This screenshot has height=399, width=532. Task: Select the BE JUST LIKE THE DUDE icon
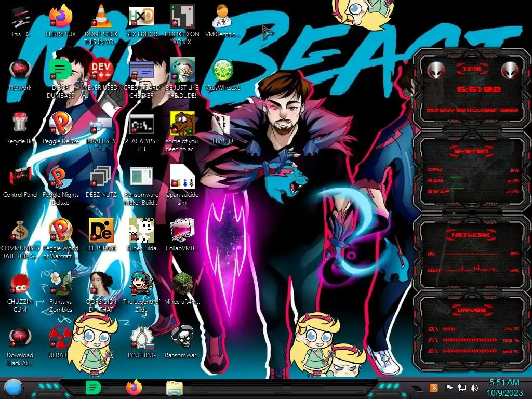tap(182, 71)
